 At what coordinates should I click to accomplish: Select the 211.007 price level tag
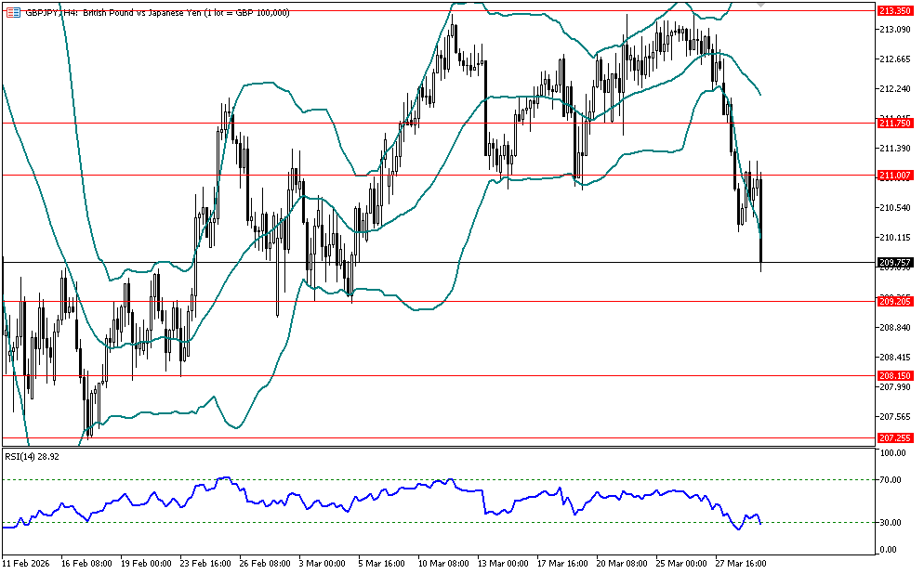[893, 176]
